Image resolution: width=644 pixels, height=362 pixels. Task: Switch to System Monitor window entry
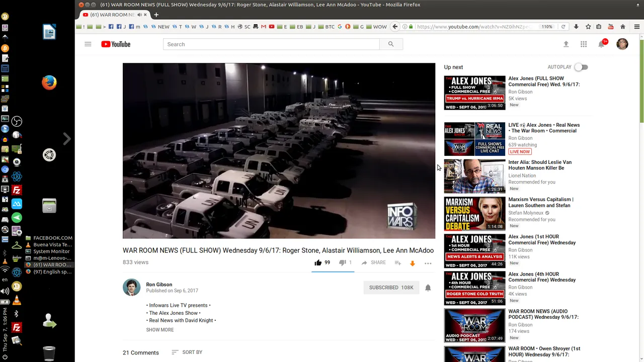48,251
